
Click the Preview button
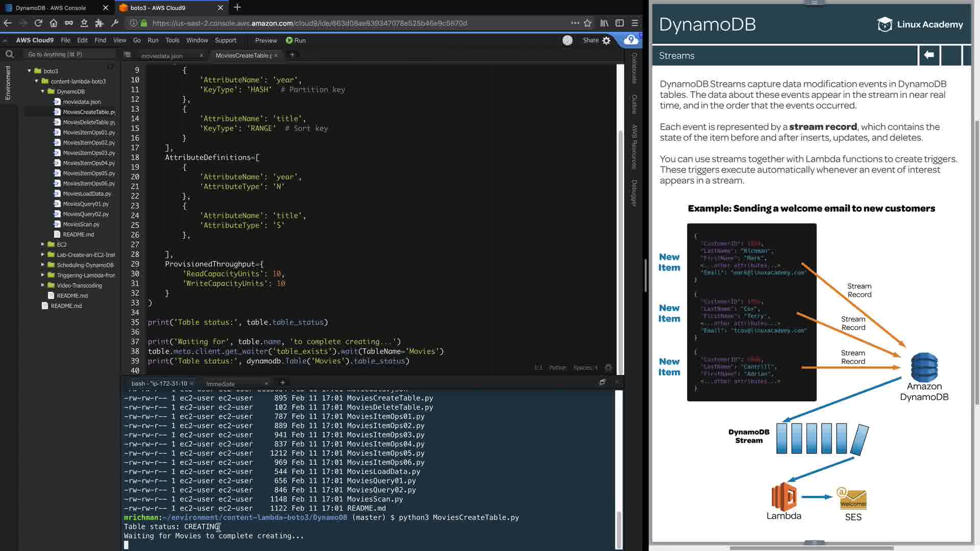(266, 40)
